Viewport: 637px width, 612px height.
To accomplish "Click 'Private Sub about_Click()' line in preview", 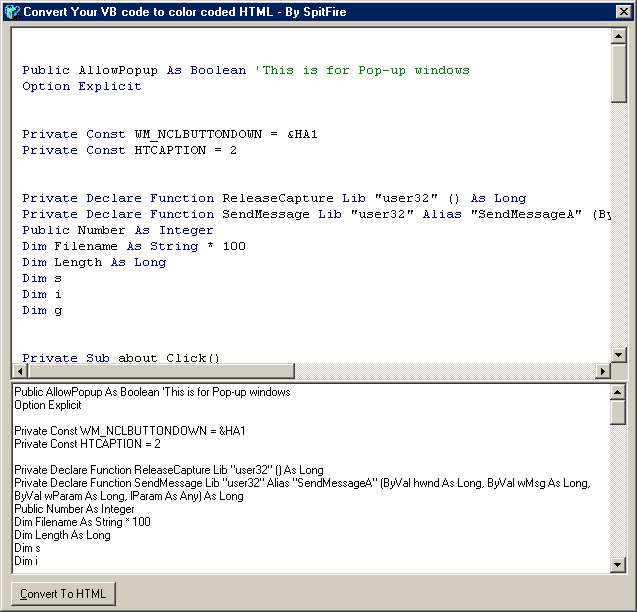I will 121,357.
